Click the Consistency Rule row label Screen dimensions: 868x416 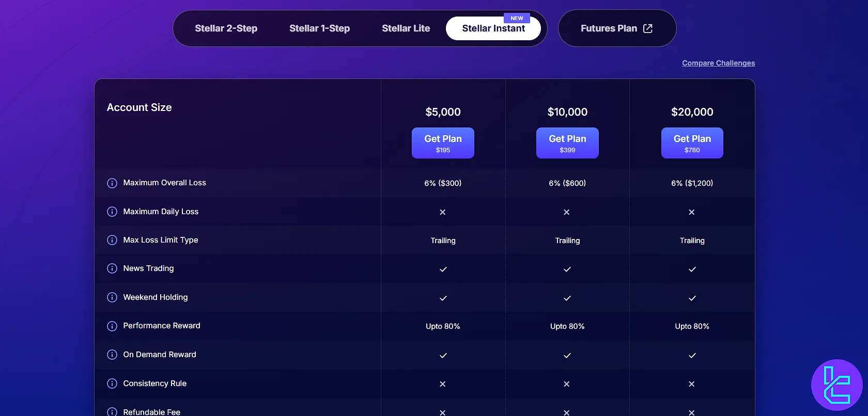point(155,383)
